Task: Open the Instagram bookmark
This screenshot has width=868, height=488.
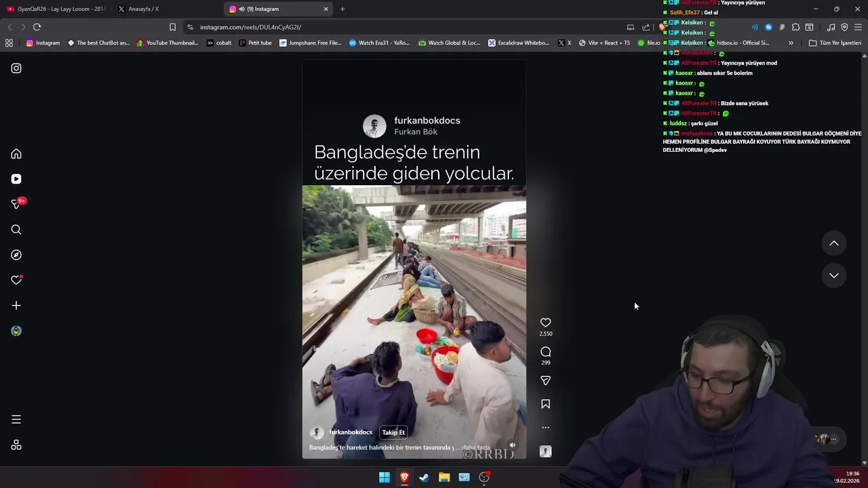Action: click(43, 43)
